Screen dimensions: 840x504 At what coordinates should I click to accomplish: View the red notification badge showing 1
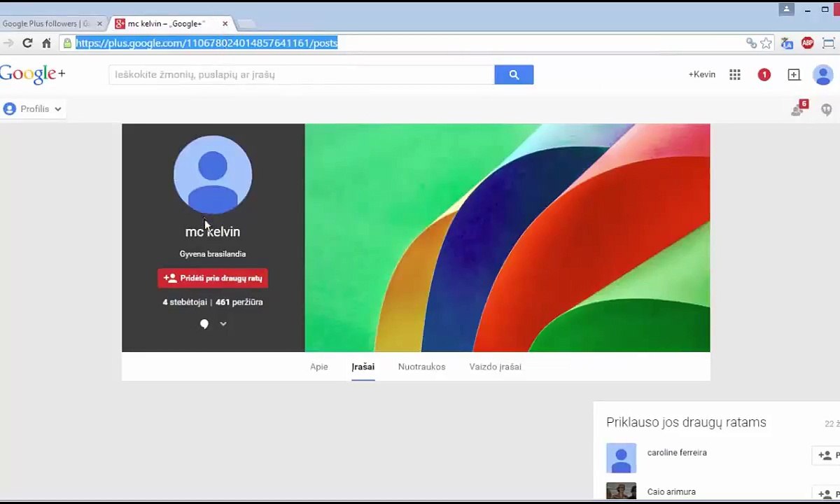(x=764, y=74)
